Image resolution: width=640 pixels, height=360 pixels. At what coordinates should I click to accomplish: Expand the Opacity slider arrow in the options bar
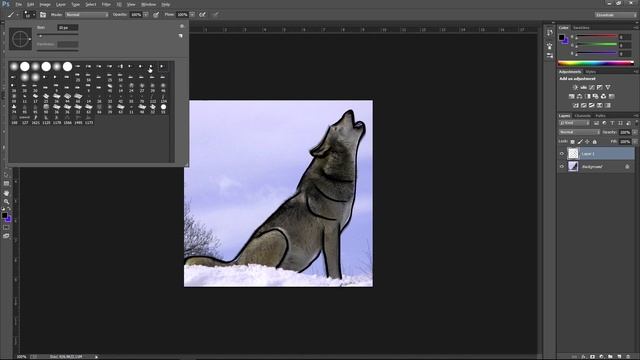pos(146,15)
